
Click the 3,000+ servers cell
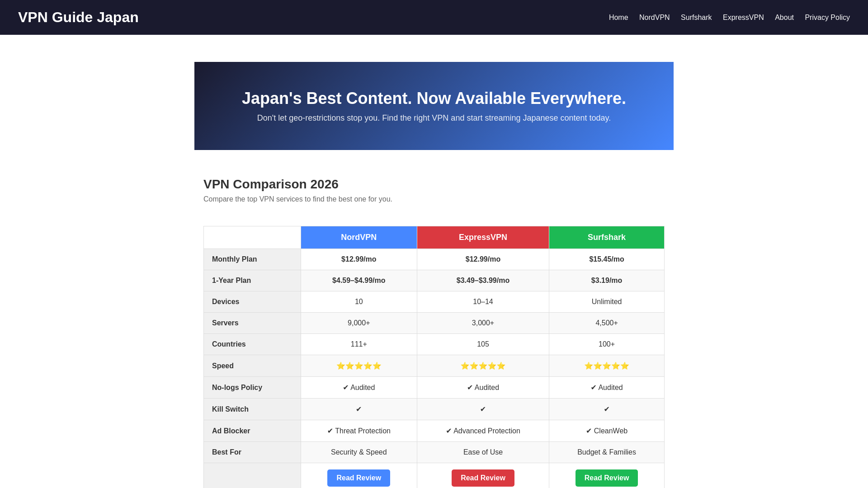[483, 323]
